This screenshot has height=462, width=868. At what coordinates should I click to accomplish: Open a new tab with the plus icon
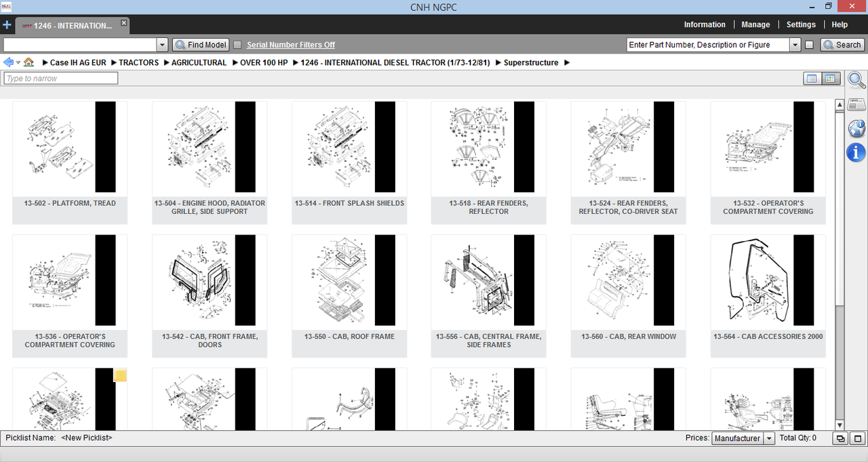coord(7,25)
